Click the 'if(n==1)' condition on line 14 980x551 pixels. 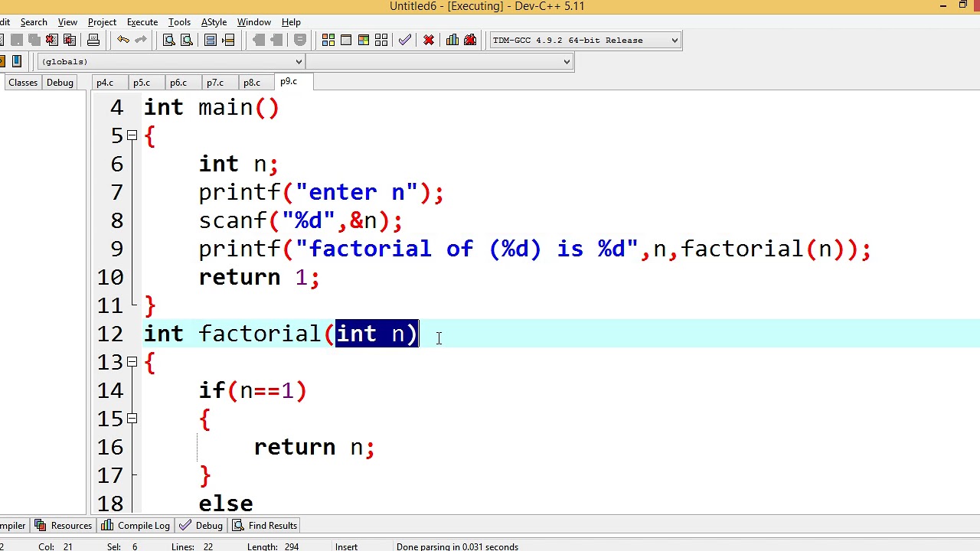click(253, 390)
